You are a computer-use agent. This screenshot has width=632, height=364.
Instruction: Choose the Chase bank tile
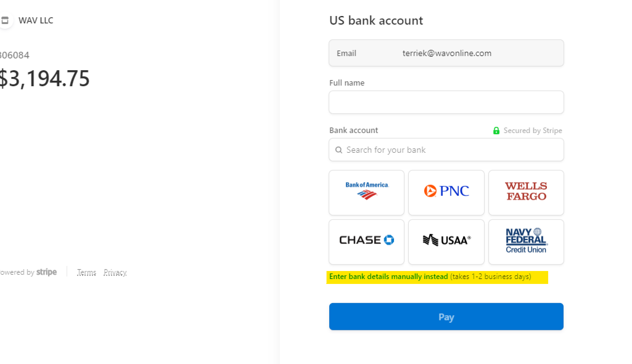pyautogui.click(x=366, y=242)
